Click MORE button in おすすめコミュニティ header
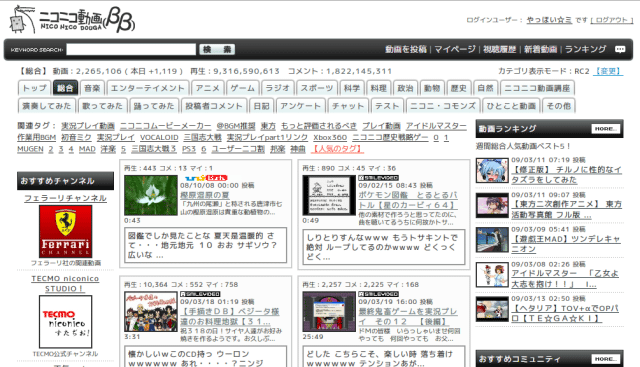 (x=605, y=359)
